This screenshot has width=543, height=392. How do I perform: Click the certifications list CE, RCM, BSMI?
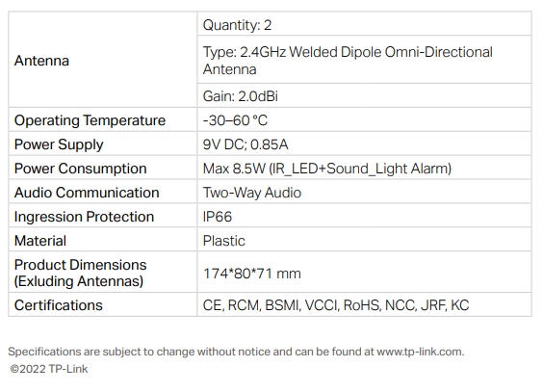coord(336,305)
